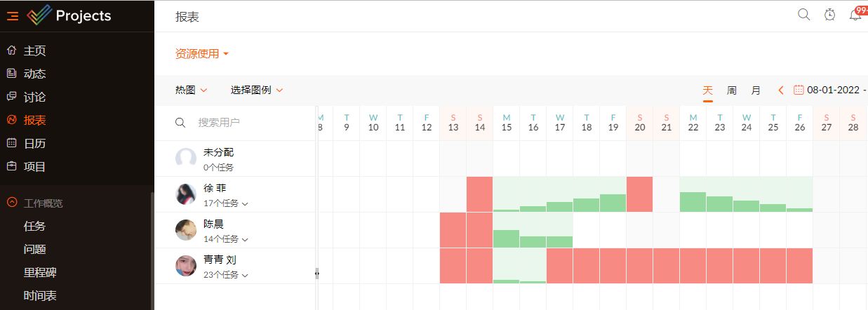Click the date range calendar icon
This screenshot has height=310, width=868.
pyautogui.click(x=799, y=90)
